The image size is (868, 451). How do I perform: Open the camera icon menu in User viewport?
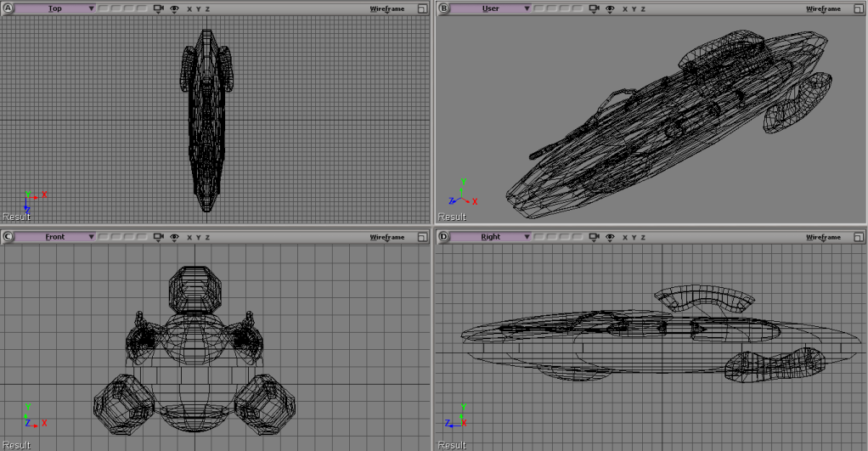click(594, 8)
